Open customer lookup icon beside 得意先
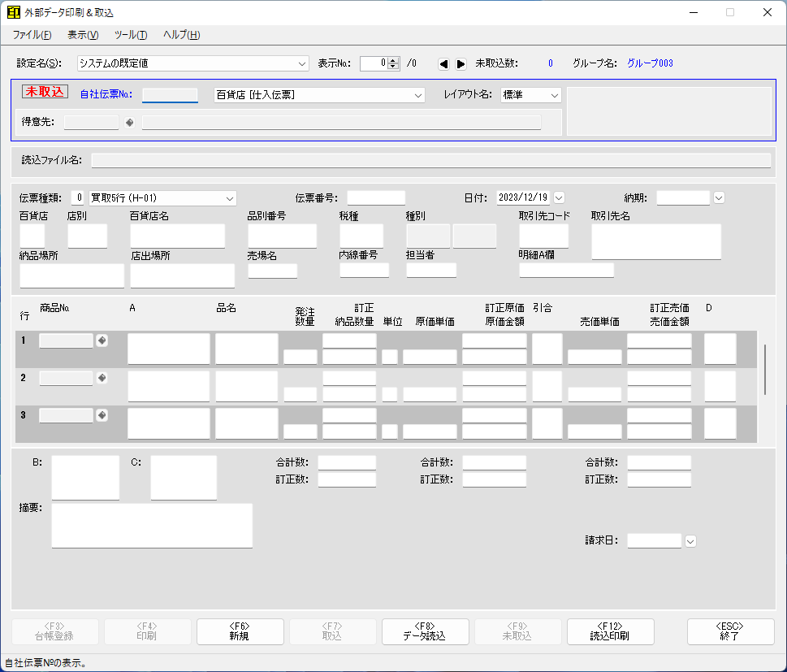This screenshot has width=787, height=672. [129, 123]
